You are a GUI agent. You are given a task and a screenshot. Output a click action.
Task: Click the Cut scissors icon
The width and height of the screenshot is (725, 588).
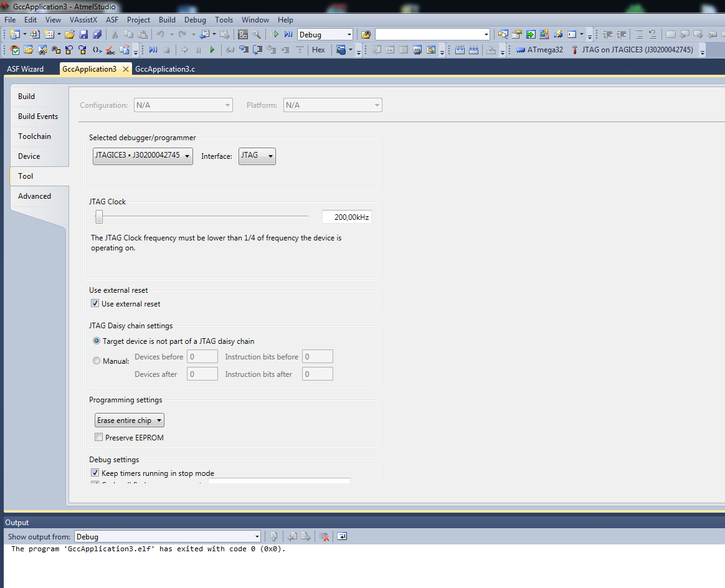[x=115, y=35]
